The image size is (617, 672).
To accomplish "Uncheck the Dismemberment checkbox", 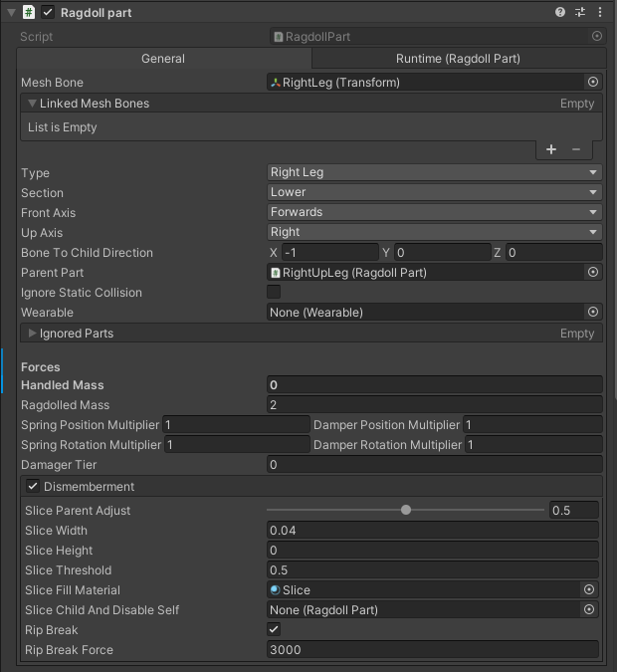I will [33, 487].
